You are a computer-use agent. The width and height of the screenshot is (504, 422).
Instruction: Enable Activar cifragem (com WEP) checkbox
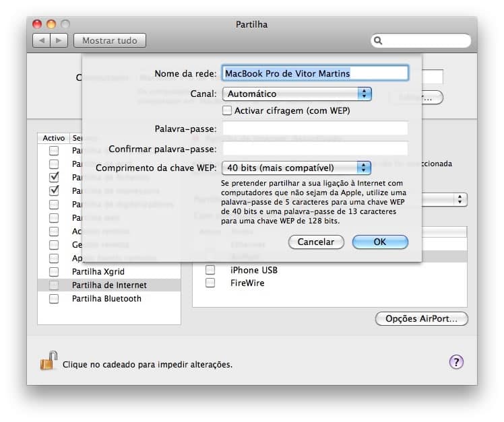point(227,110)
